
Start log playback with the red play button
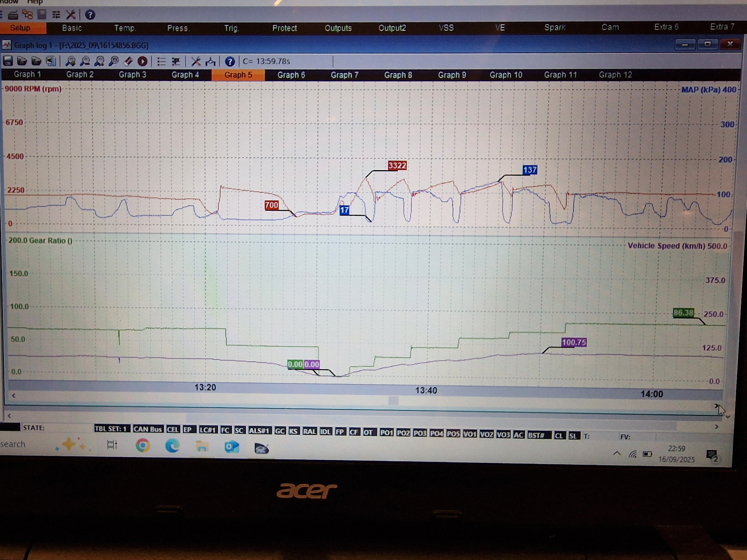[142, 61]
